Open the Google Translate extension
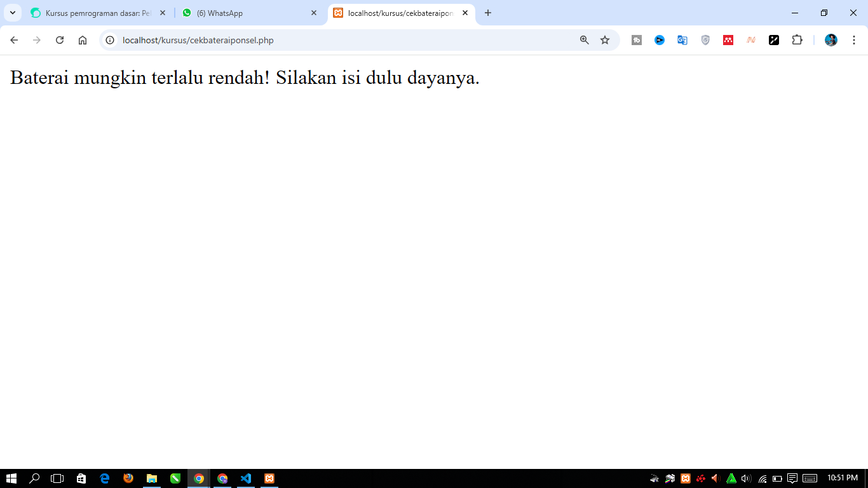The width and height of the screenshot is (868, 488). (x=682, y=40)
